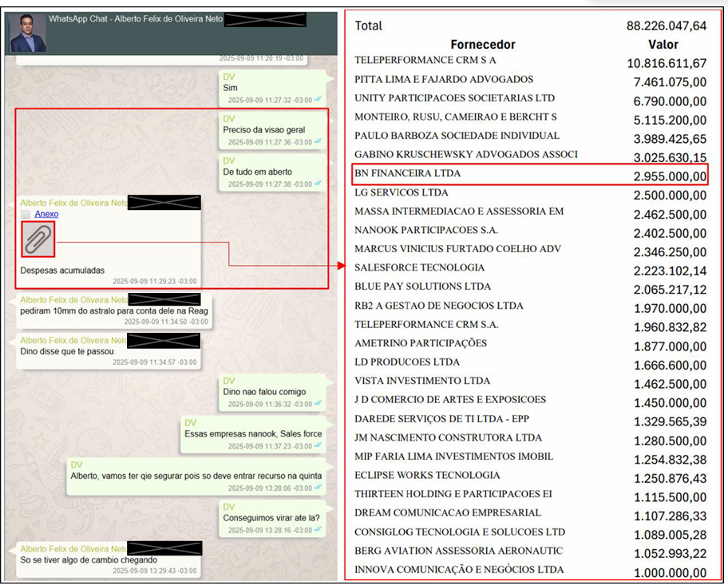Select BERG AVIATION ASSESSORIA AERONAUTIC row

[x=530, y=551]
